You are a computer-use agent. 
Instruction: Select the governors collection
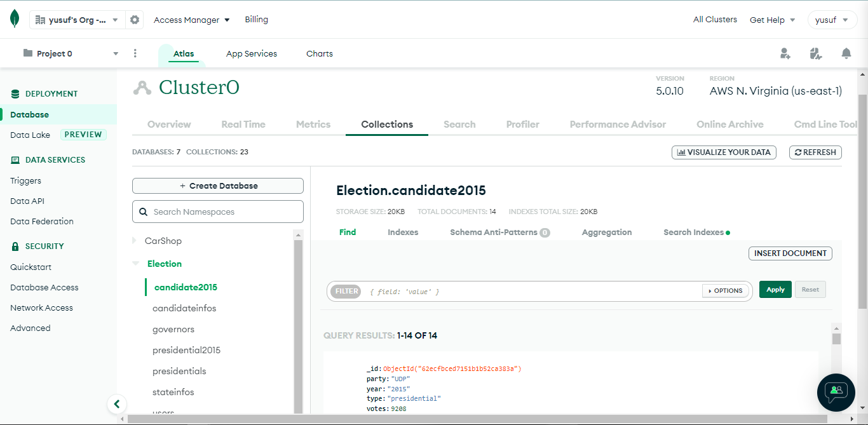(173, 329)
